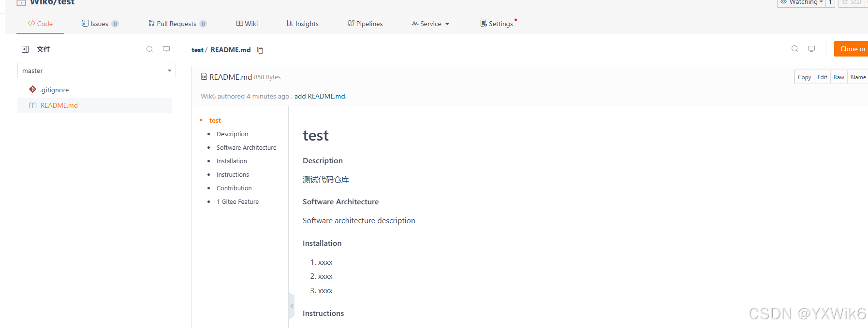Viewport: 868px width, 328px height.
Task: Copy the README.md path icon
Action: (260, 50)
